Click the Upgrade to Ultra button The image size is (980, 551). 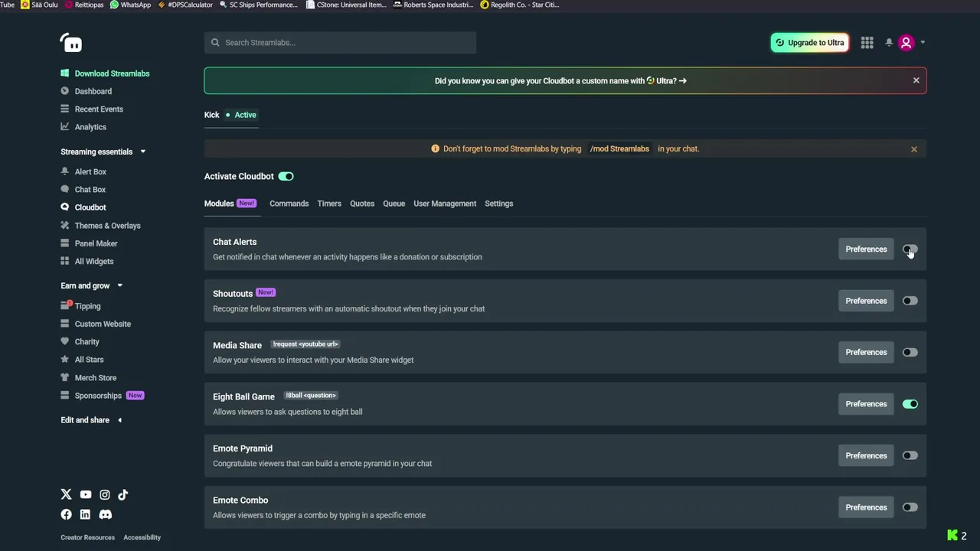[809, 43]
